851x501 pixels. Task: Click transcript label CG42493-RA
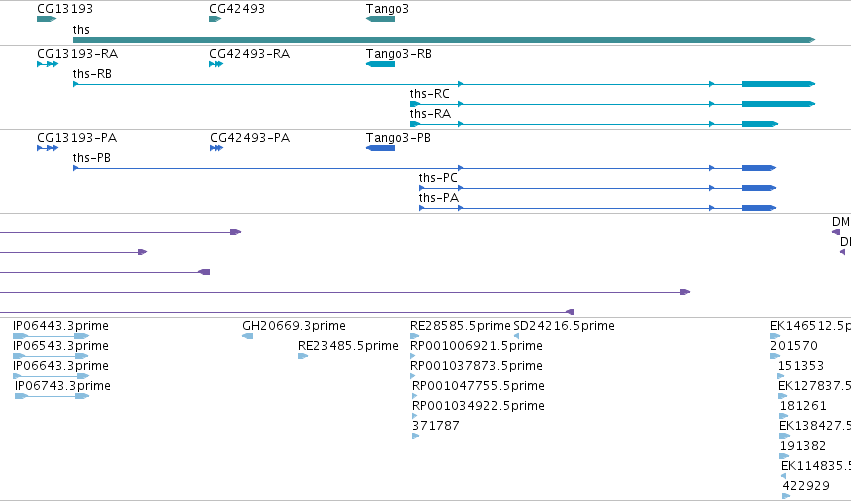pyautogui.click(x=249, y=54)
